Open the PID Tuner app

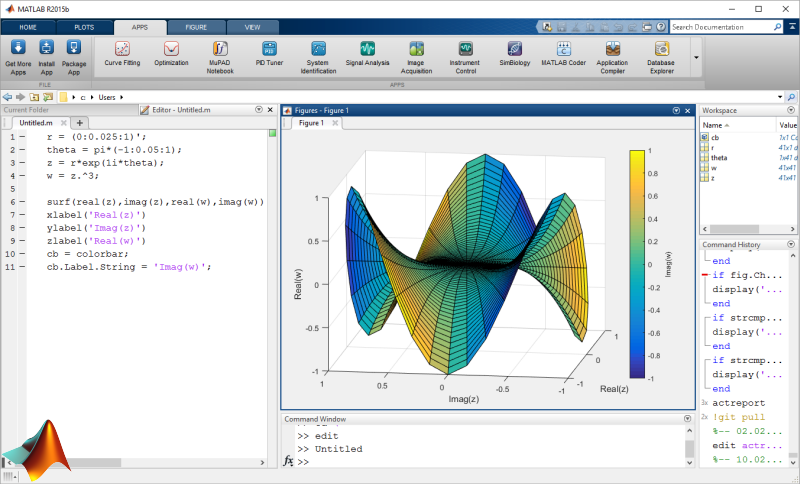click(x=269, y=53)
